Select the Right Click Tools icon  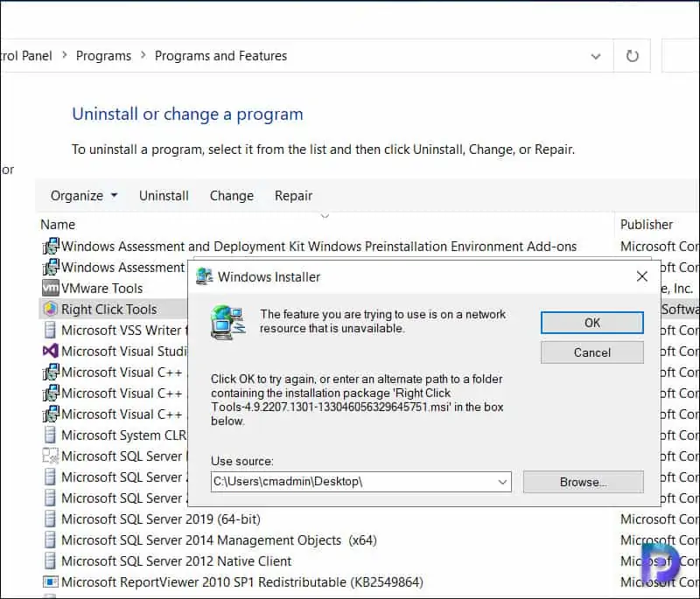point(50,309)
